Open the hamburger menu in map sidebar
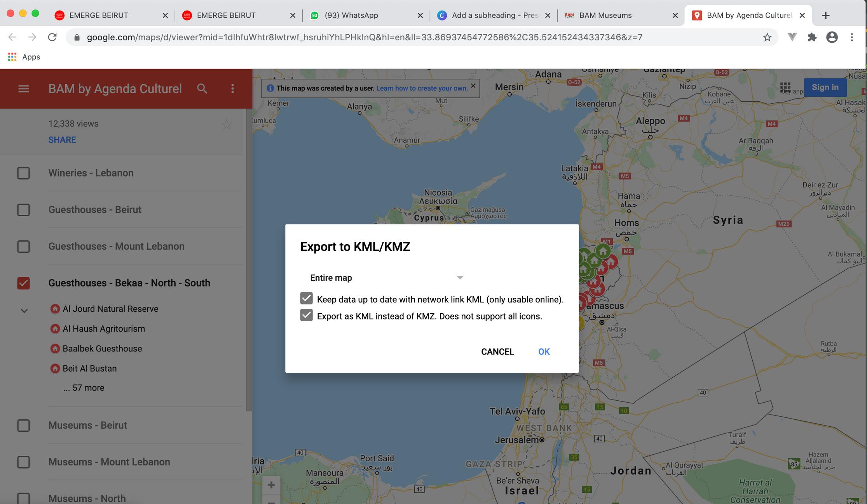This screenshot has height=504, width=867. pos(23,89)
